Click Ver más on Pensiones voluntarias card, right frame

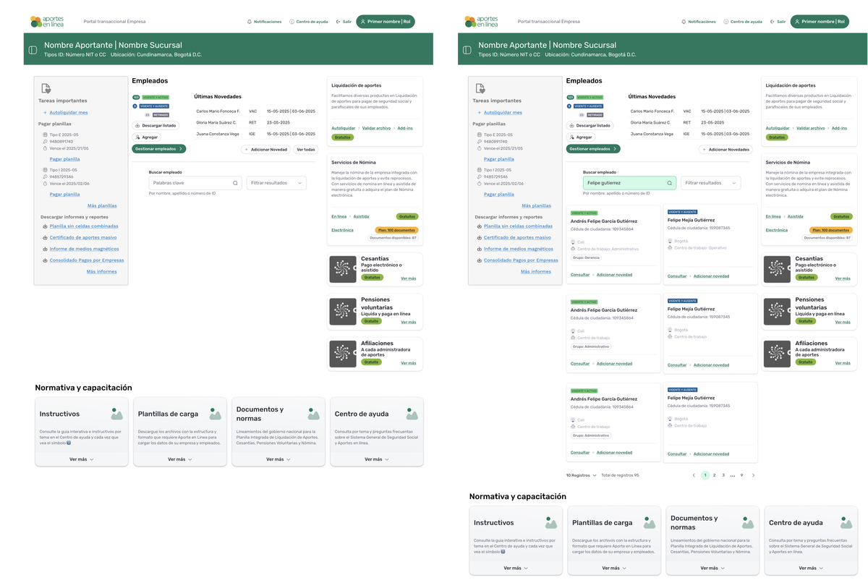843,322
